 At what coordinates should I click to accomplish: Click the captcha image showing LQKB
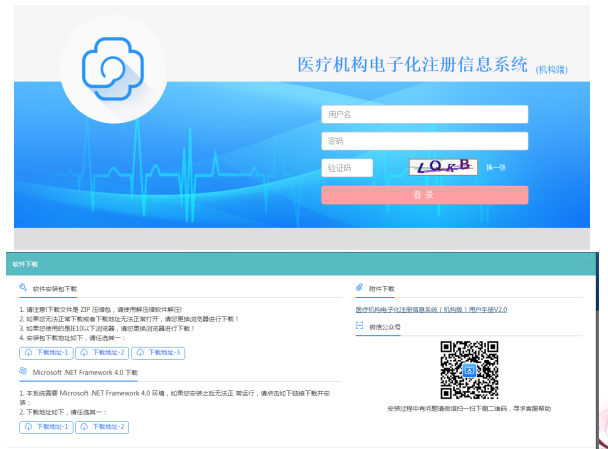[443, 167]
